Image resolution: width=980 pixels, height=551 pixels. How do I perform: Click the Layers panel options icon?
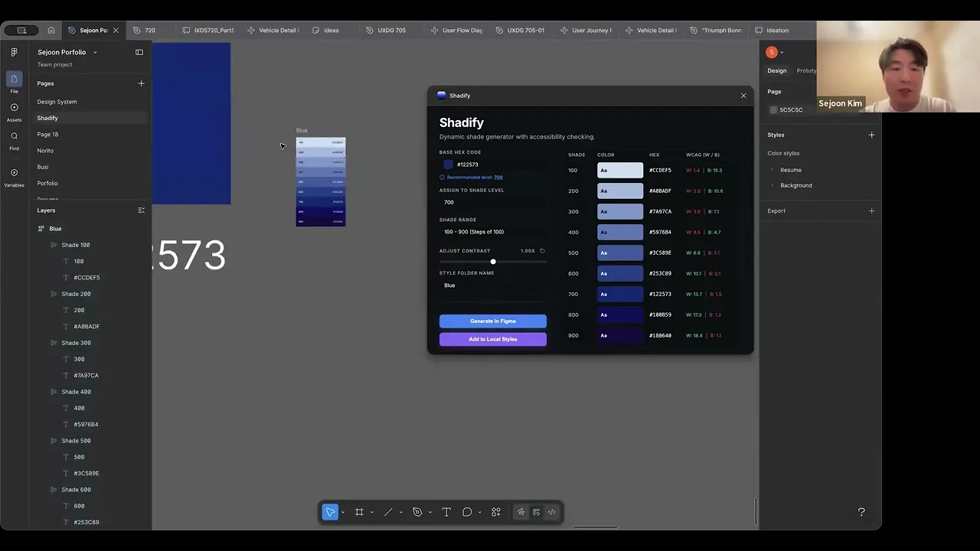pyautogui.click(x=141, y=210)
